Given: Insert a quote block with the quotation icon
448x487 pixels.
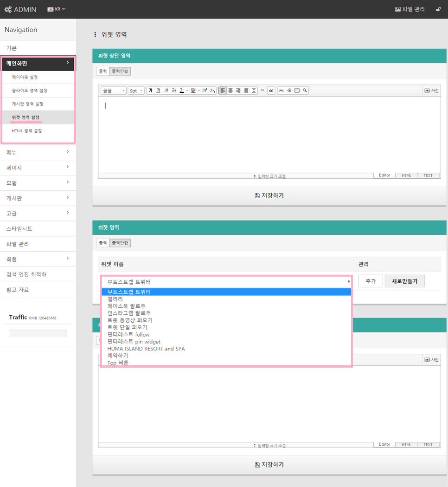Looking at the screenshot, I should [x=271, y=91].
